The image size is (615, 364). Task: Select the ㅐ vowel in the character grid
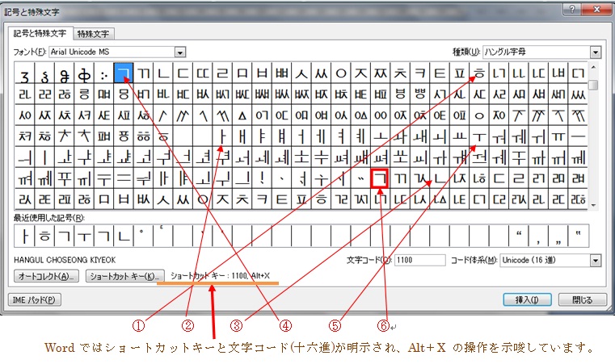coord(242,136)
